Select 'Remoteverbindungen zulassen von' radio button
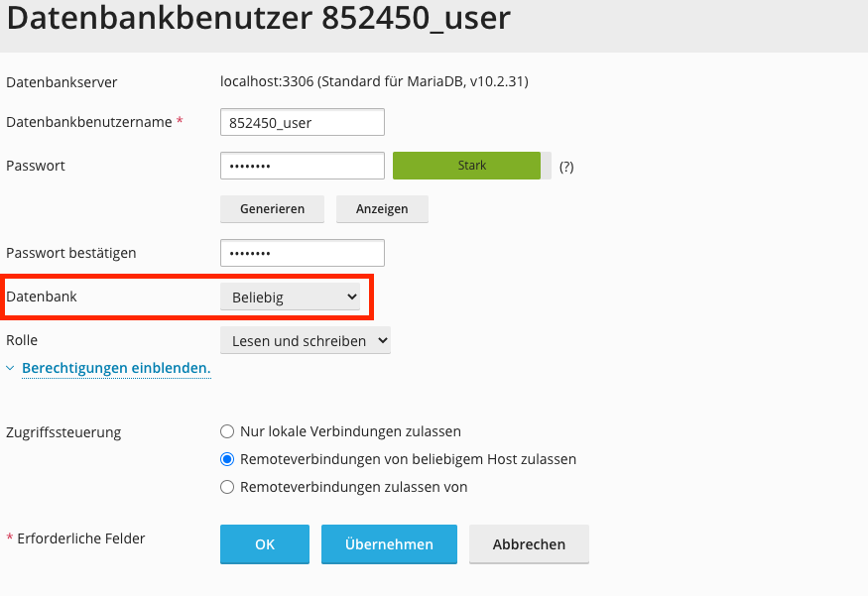 click(x=227, y=487)
